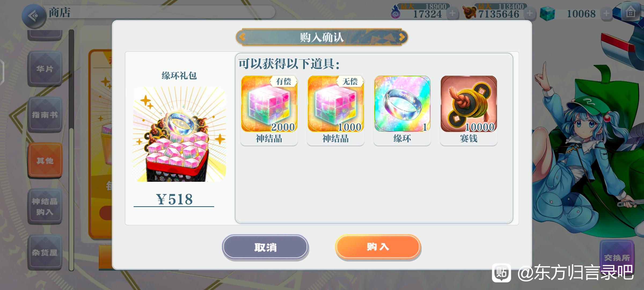This screenshot has width=644, height=290.
Task: Click the blue cube currency icon
Action: 547,13
